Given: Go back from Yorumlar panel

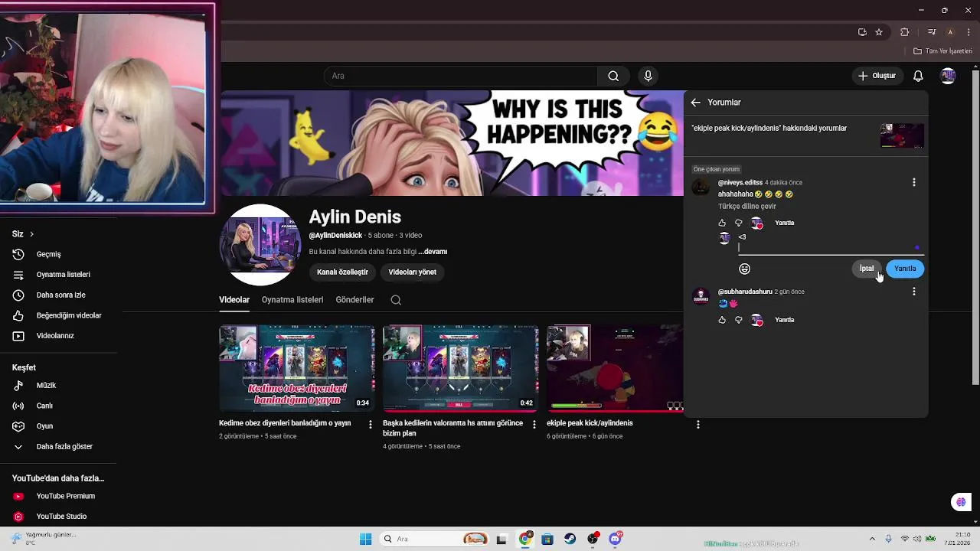Looking at the screenshot, I should click(x=695, y=103).
